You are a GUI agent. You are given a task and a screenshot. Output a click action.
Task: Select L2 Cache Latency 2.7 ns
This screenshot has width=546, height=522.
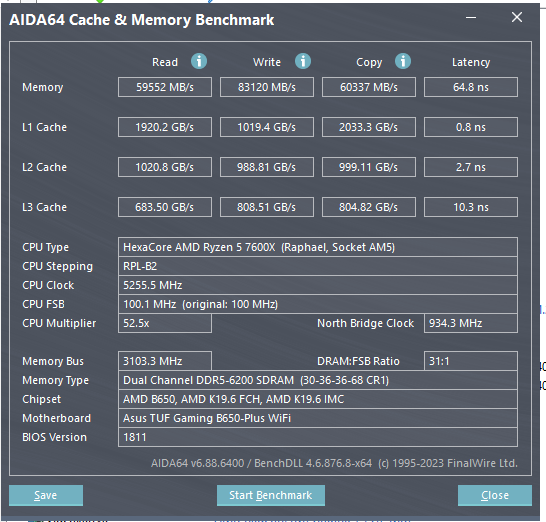pos(471,167)
